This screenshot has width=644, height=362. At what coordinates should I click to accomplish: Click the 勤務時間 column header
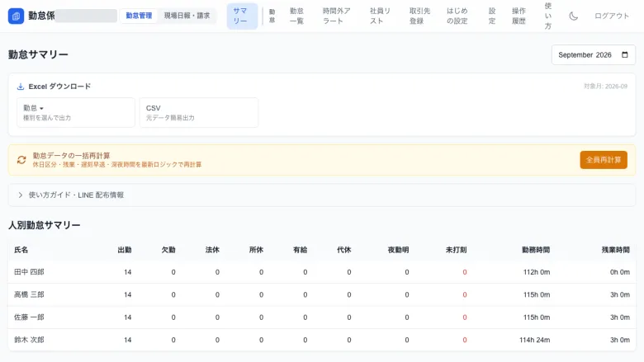pyautogui.click(x=536, y=250)
